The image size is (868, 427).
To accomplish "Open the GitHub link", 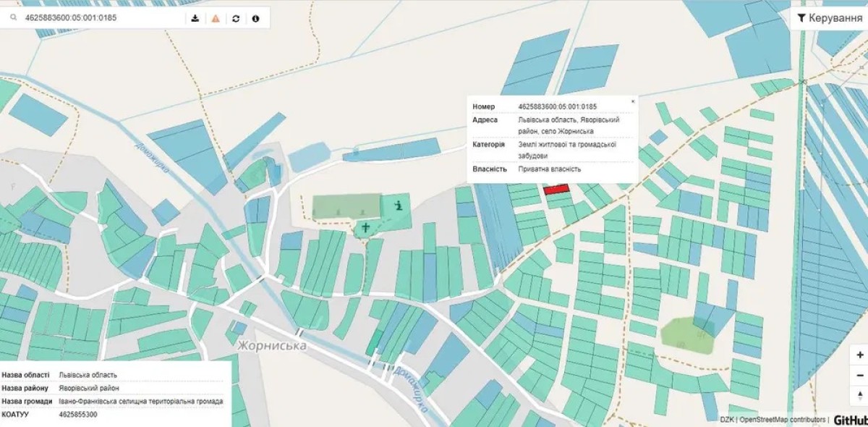I will point(850,420).
